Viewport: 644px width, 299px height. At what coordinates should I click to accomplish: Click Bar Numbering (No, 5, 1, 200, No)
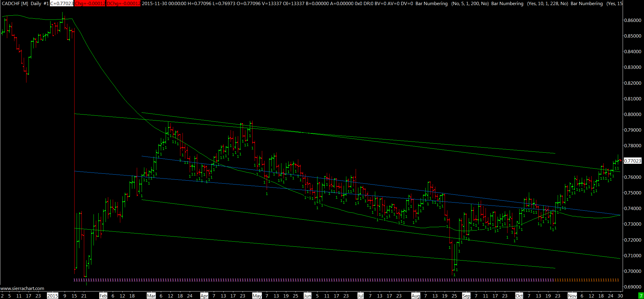tap(452, 4)
